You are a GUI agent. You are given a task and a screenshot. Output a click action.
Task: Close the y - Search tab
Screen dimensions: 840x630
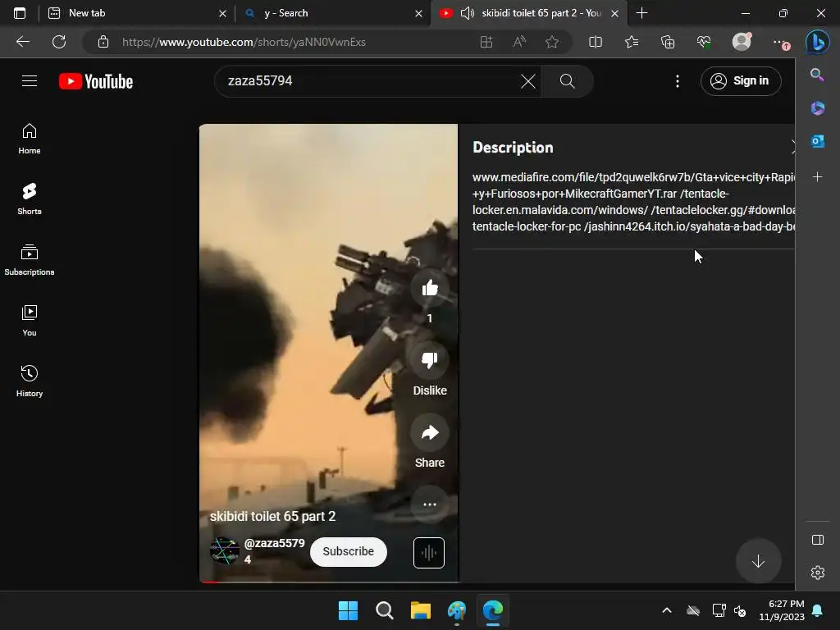coord(419,13)
